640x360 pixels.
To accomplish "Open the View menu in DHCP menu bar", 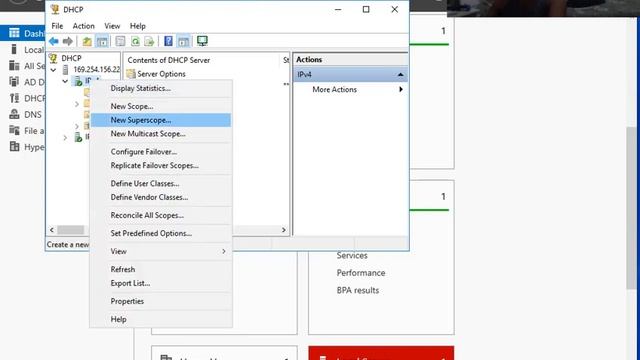I will [112, 26].
